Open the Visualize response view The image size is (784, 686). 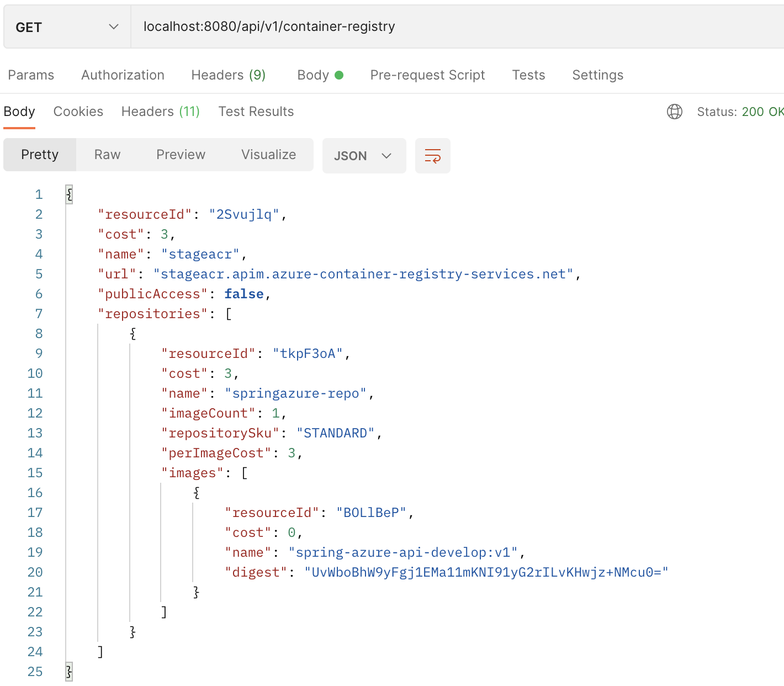pyautogui.click(x=268, y=155)
